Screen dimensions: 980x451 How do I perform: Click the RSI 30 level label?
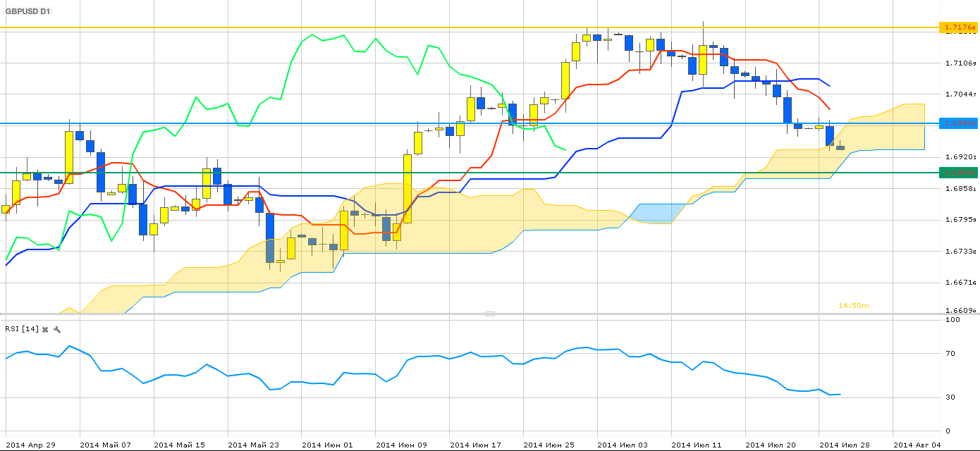(x=950, y=397)
